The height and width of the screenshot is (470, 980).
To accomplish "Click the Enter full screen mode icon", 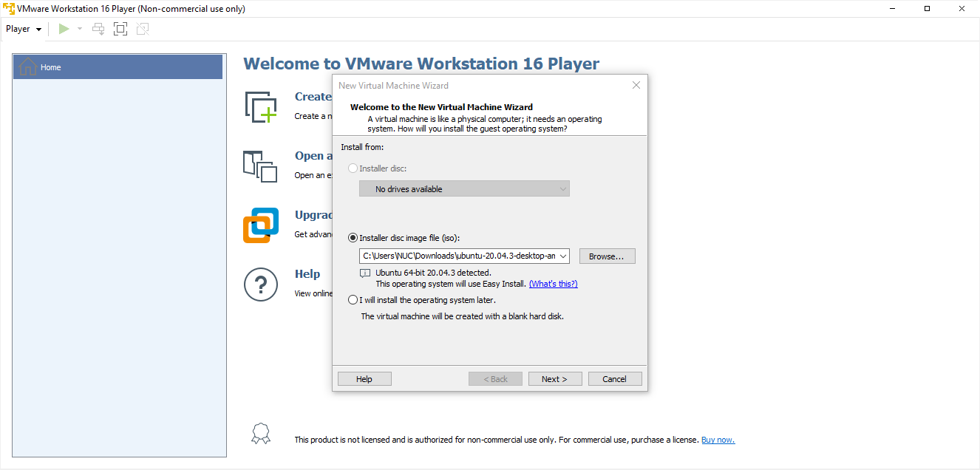I will tap(120, 29).
